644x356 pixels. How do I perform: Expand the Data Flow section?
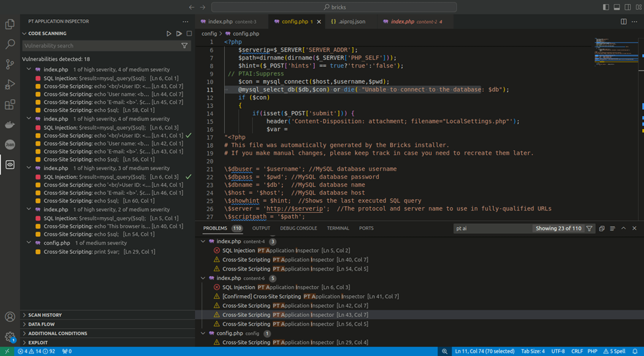pos(41,324)
